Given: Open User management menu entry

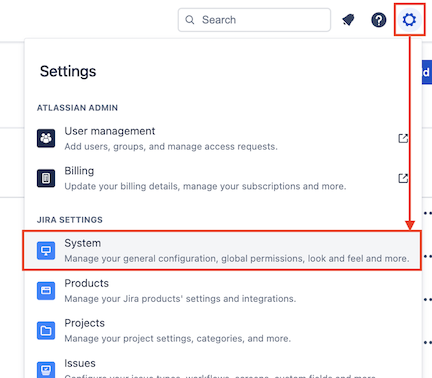Looking at the screenshot, I should pos(223,138).
